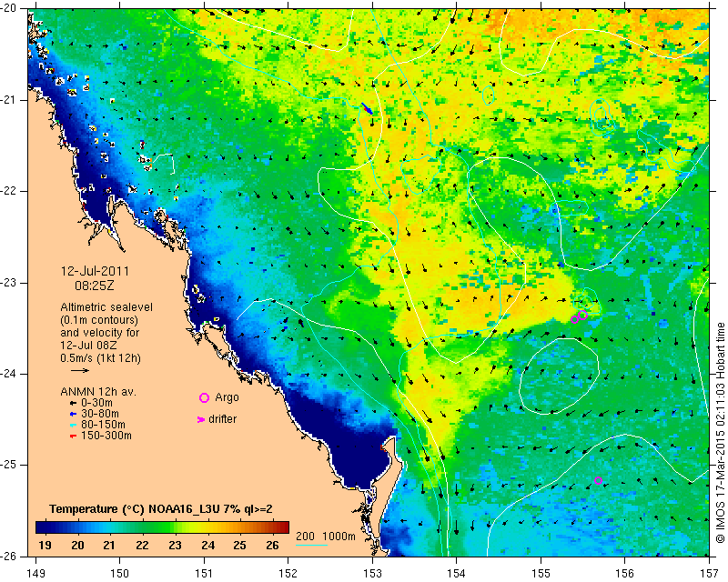Click the '80-150m' depth label
The height and width of the screenshot is (582, 728).
point(103,425)
